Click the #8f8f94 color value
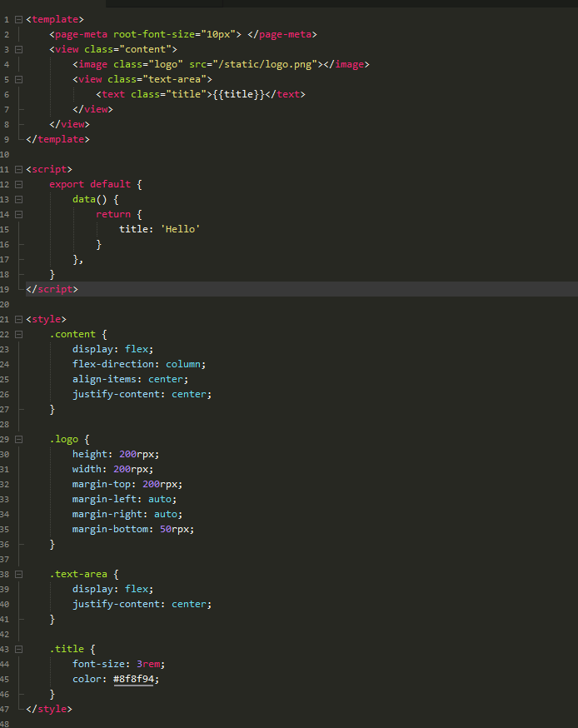578x728 pixels. [x=133, y=679]
